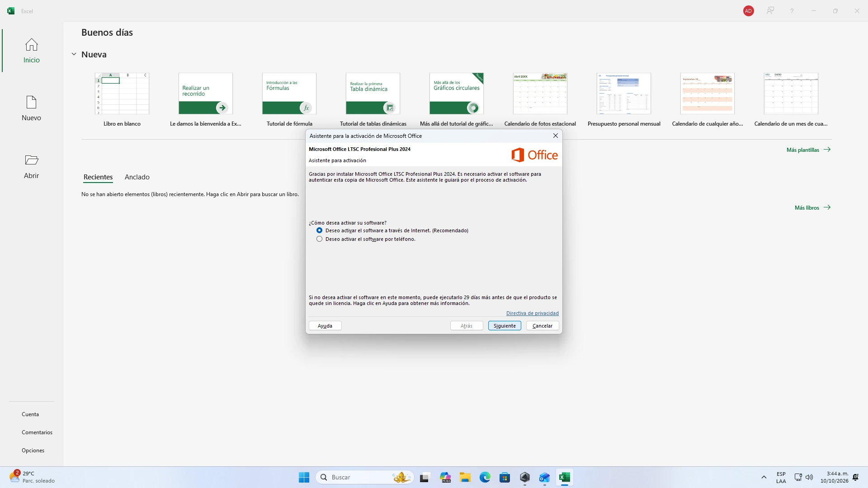
Task: Follow the Más plantillas link
Action: (x=808, y=150)
